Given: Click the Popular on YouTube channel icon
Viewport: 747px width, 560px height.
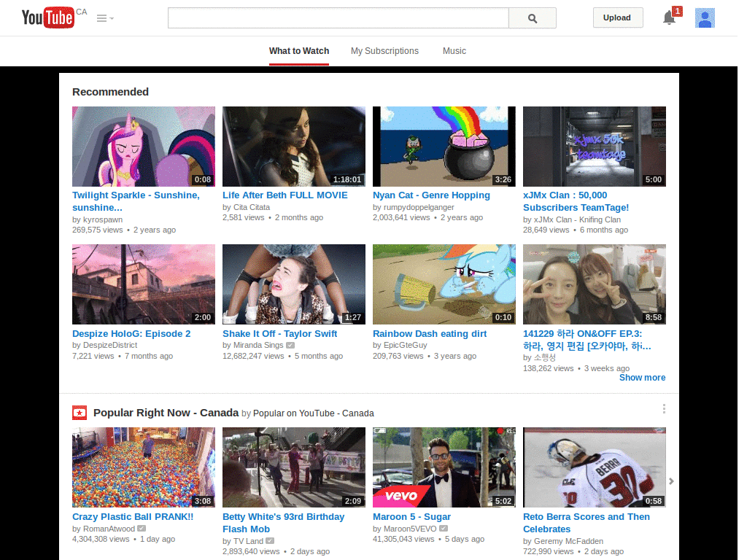Looking at the screenshot, I should (x=80, y=413).
